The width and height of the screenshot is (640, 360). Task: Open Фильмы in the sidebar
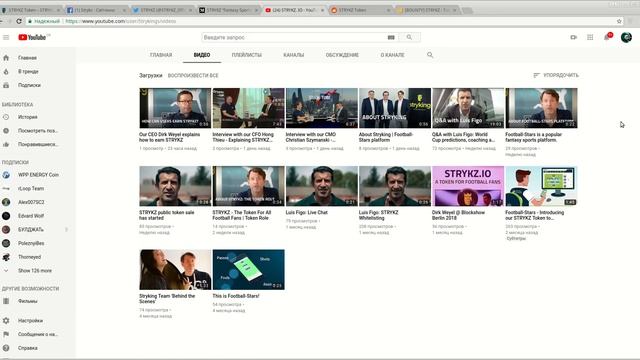(27, 301)
